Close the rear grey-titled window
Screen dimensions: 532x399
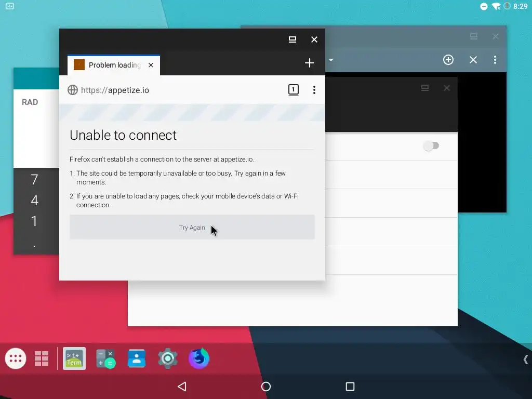[496, 36]
